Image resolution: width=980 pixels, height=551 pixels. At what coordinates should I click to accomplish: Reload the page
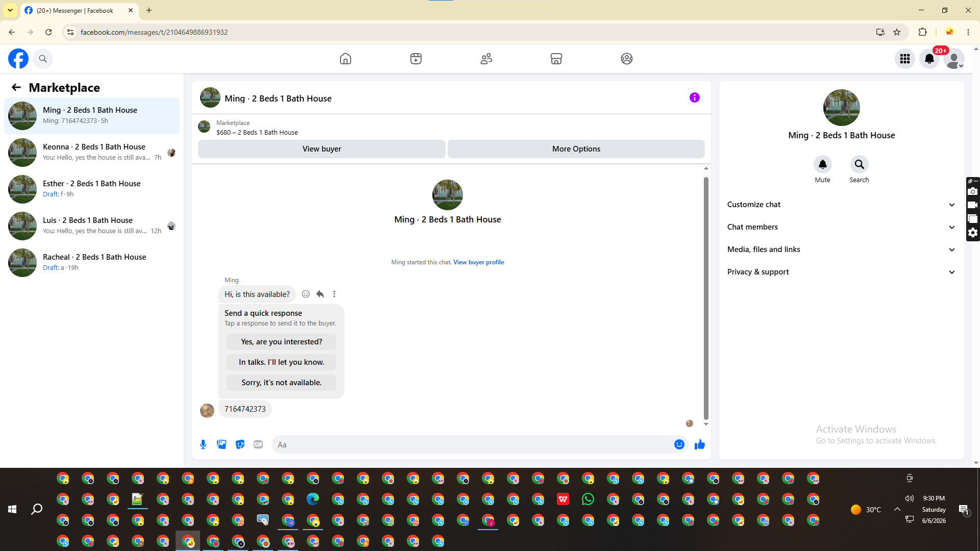[48, 32]
